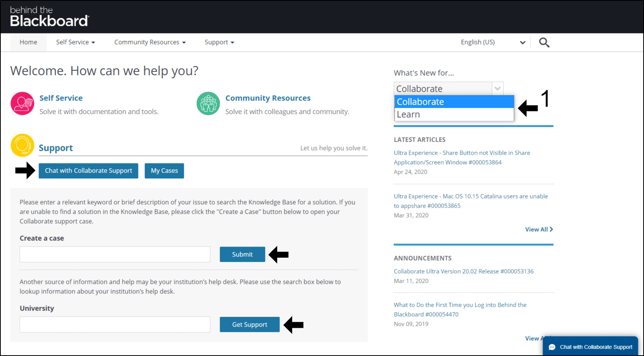Click the LATEST ARTICLES heading
Viewport: 644px width, 356px height.
point(420,140)
